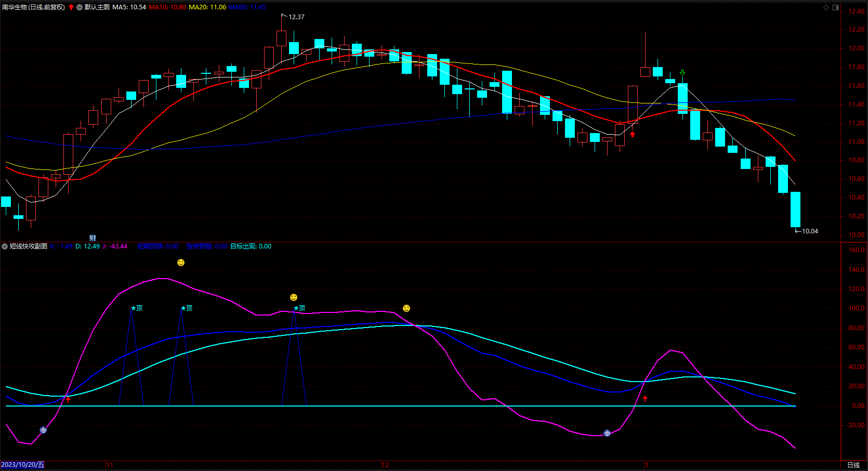
Task: Click the smiley face near the KDJ crossover
Action: coord(406,308)
